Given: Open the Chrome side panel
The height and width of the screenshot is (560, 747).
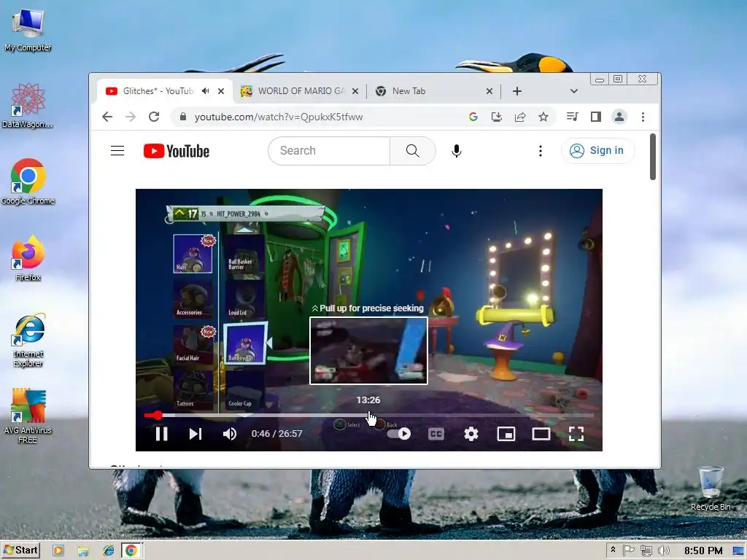Looking at the screenshot, I should click(x=596, y=117).
